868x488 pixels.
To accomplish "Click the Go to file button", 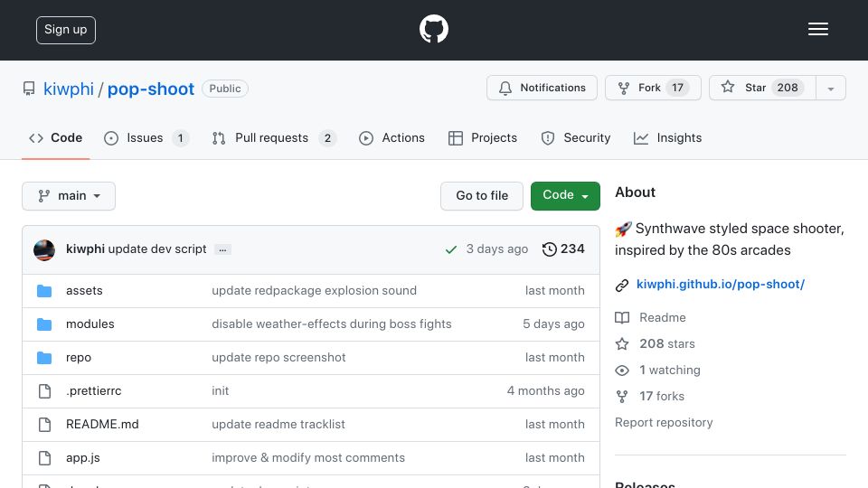I will click(482, 196).
